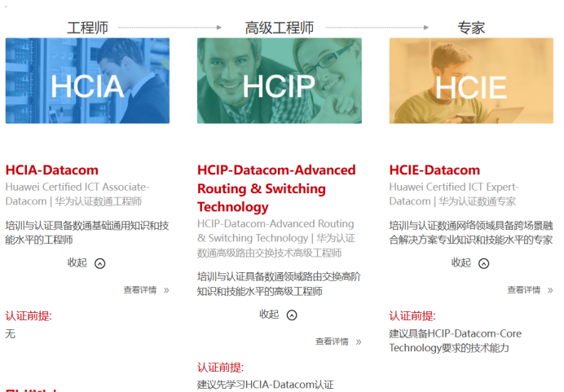Open the HCIP certification banner image
The width and height of the screenshot is (564, 392).
[280, 81]
